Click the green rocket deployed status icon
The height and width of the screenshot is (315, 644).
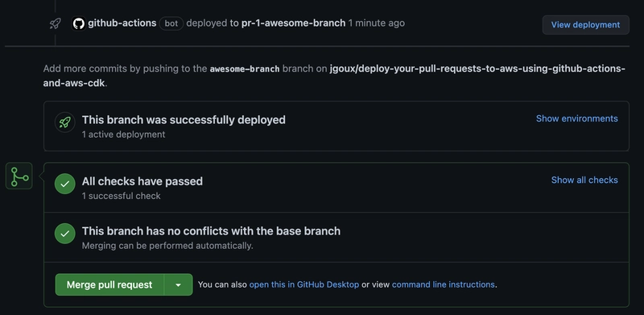click(x=65, y=122)
